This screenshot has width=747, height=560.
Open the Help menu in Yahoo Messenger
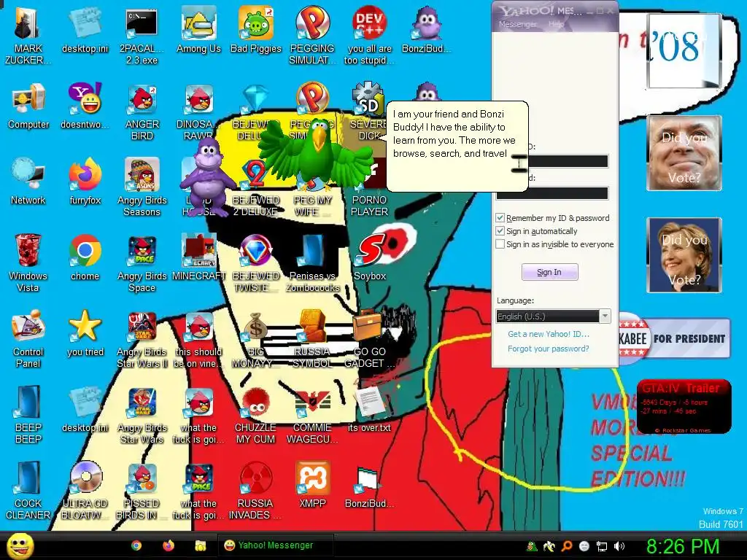click(x=556, y=24)
